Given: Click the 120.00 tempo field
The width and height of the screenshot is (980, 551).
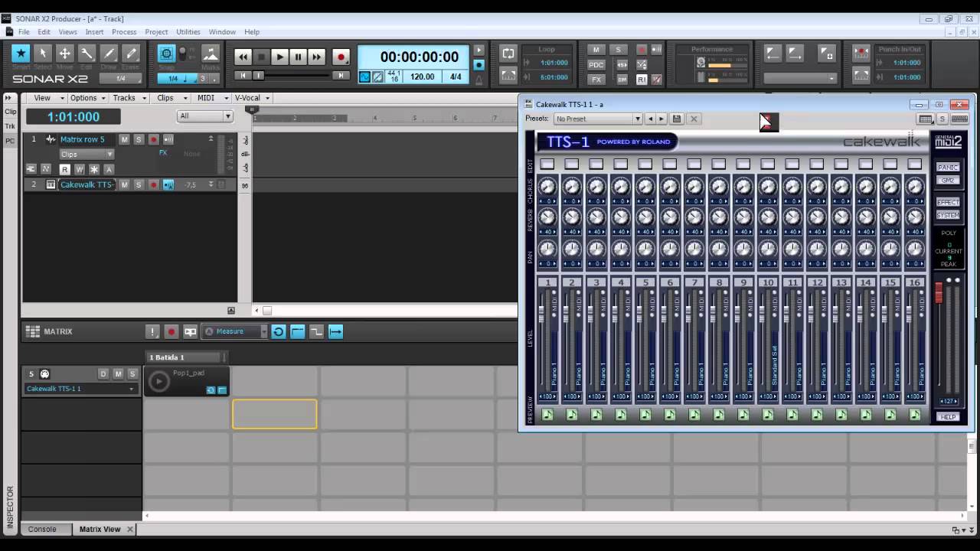Looking at the screenshot, I should coord(423,77).
